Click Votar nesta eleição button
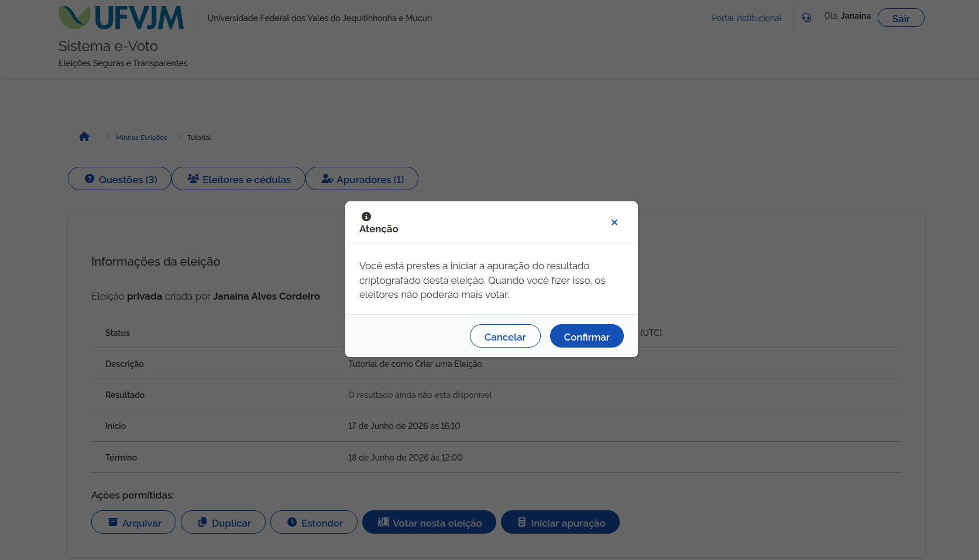 coord(429,522)
